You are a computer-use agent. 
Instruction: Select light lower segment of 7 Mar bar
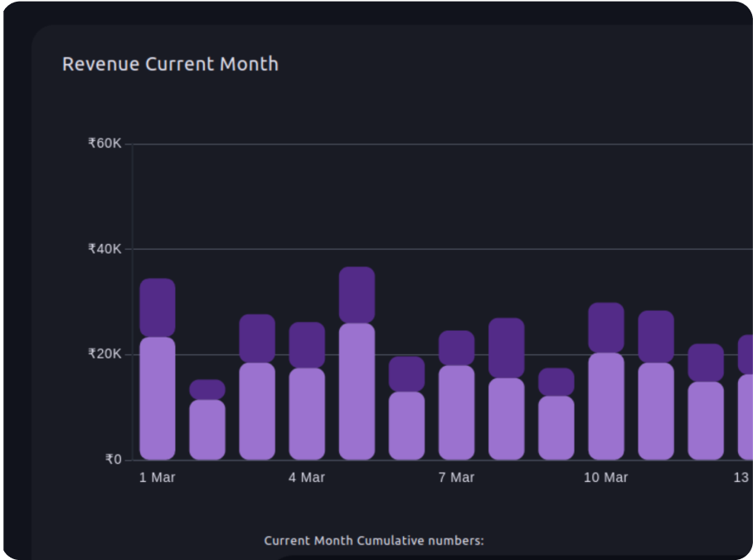coord(457,412)
